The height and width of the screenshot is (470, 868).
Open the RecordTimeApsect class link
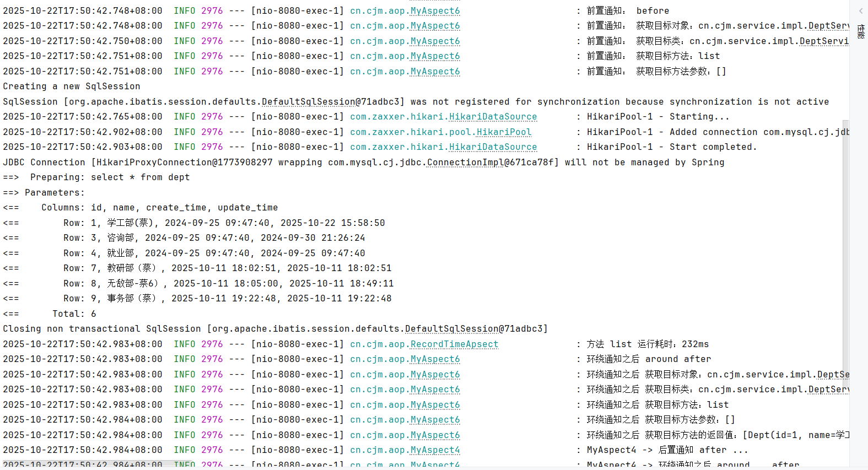(454, 344)
